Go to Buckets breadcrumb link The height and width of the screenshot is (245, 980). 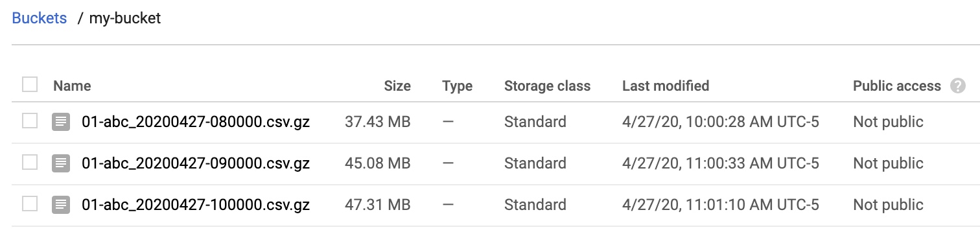click(40, 17)
